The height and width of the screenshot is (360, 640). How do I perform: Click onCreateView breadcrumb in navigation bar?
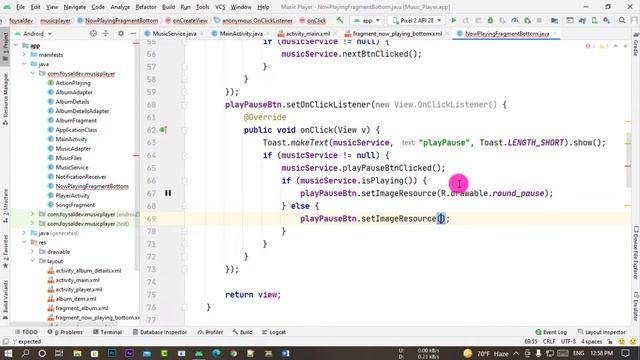[x=187, y=20]
